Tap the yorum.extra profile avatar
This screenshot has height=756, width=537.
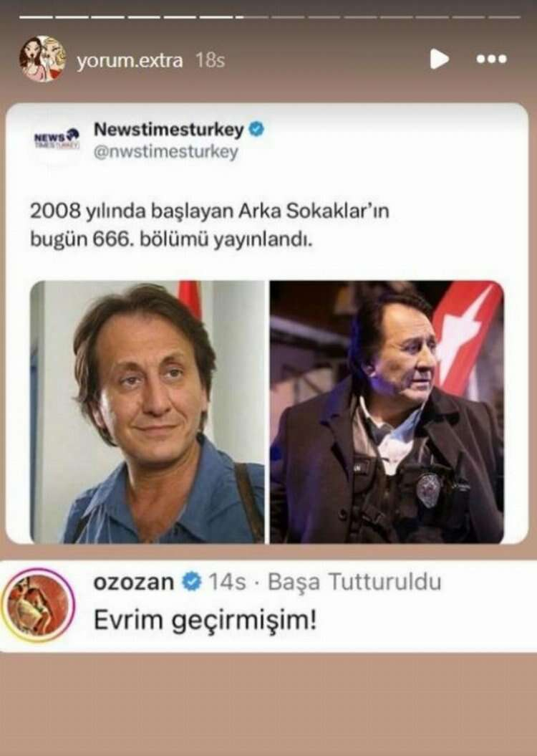(42, 59)
